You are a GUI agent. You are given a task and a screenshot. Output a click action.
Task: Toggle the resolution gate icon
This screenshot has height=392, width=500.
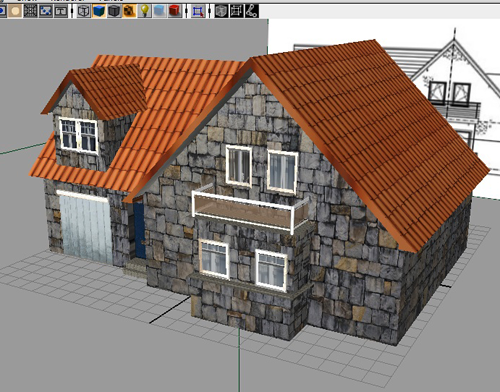coord(61,11)
